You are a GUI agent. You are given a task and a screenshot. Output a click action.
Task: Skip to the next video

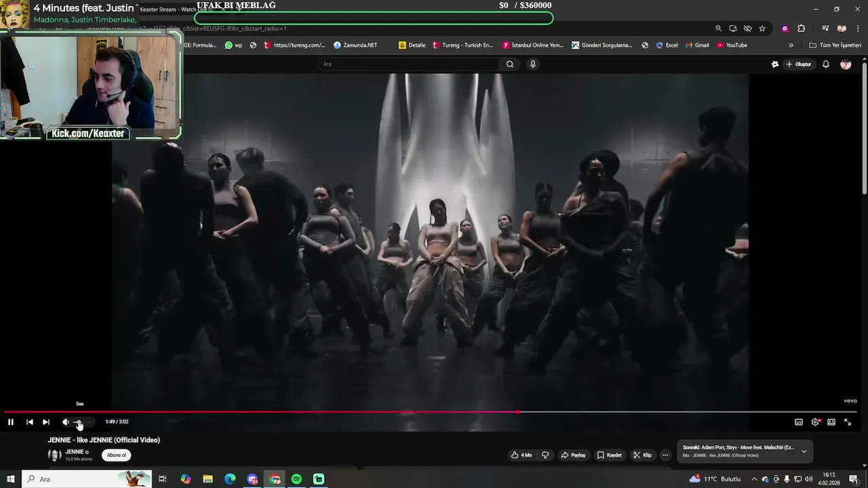46,422
